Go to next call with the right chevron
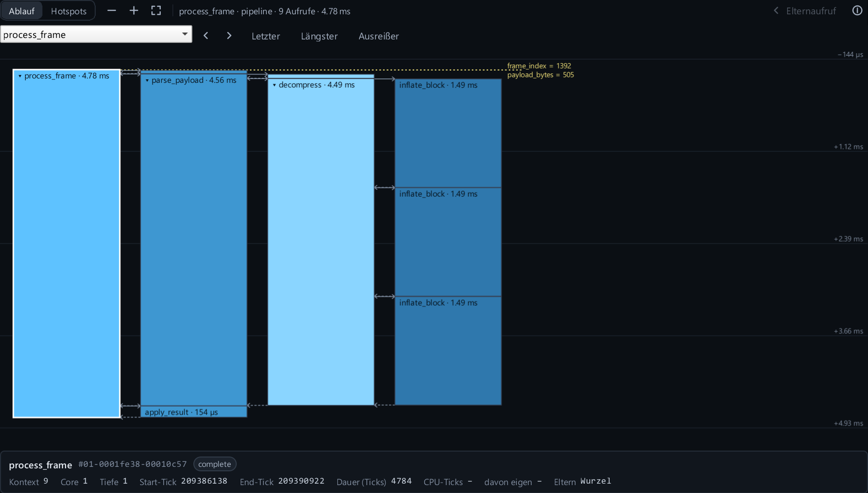This screenshot has height=493, width=868. (x=229, y=35)
